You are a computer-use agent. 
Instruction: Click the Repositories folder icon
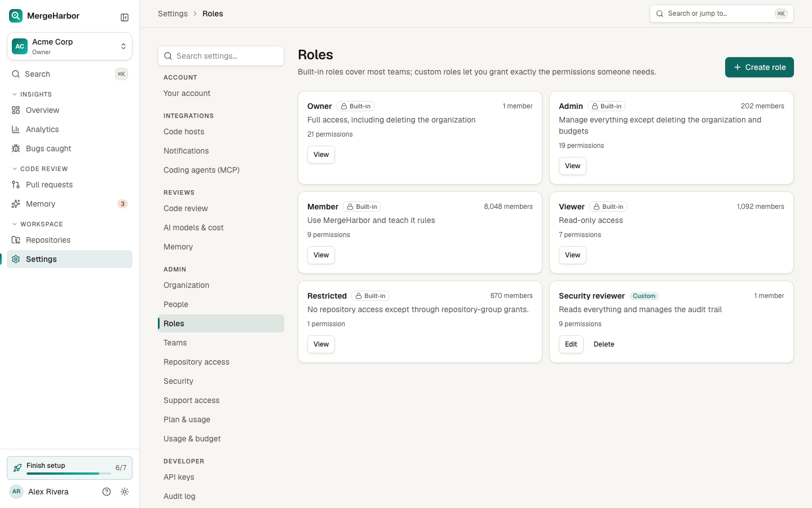click(16, 240)
